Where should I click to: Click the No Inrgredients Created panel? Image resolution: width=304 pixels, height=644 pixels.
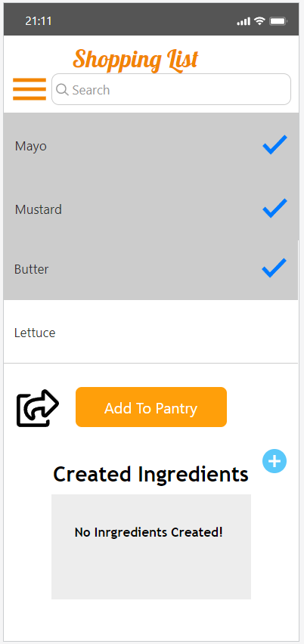pyautogui.click(x=151, y=546)
